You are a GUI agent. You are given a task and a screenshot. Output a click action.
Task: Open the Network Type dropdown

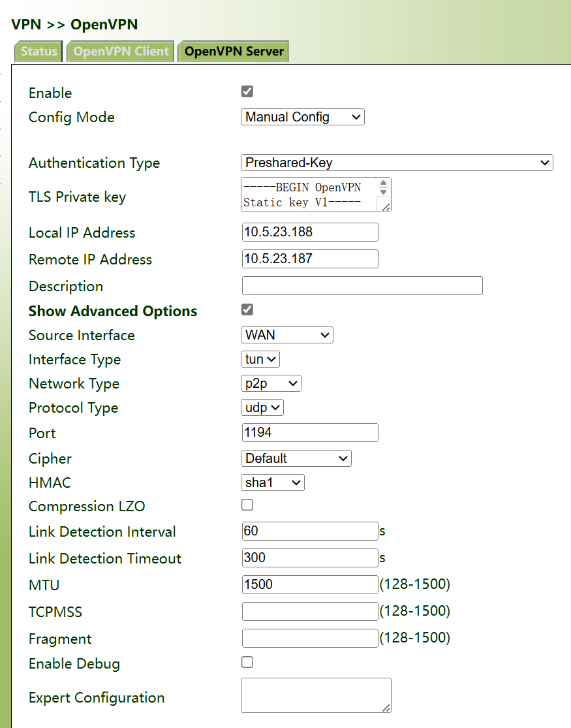pos(271,383)
